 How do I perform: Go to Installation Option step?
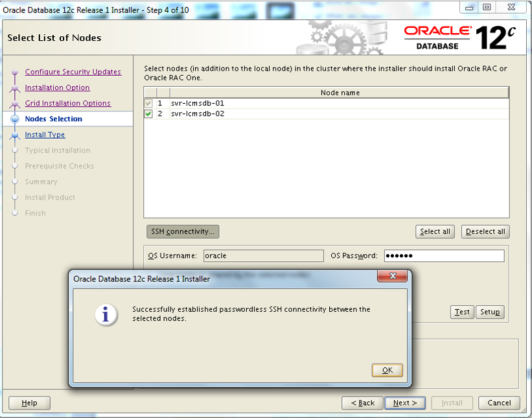click(57, 87)
